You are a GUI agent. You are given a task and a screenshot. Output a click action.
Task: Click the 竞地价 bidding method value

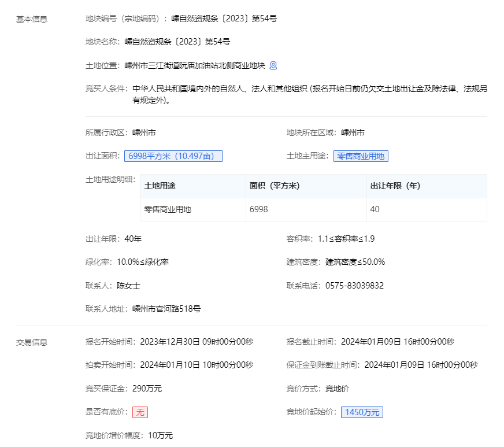[x=337, y=389]
